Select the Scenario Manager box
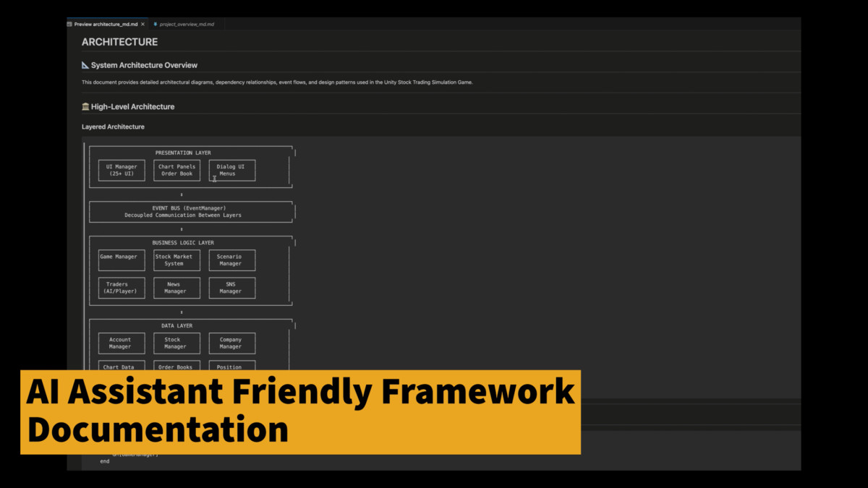The height and width of the screenshot is (488, 868). tap(231, 260)
